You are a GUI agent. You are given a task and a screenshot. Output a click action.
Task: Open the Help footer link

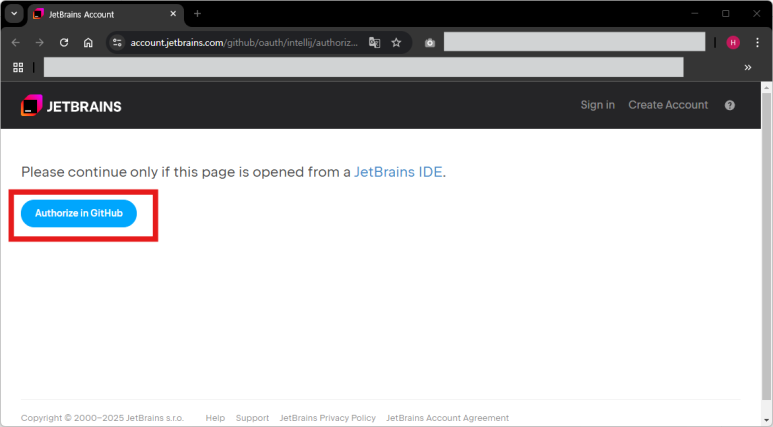[x=215, y=418]
